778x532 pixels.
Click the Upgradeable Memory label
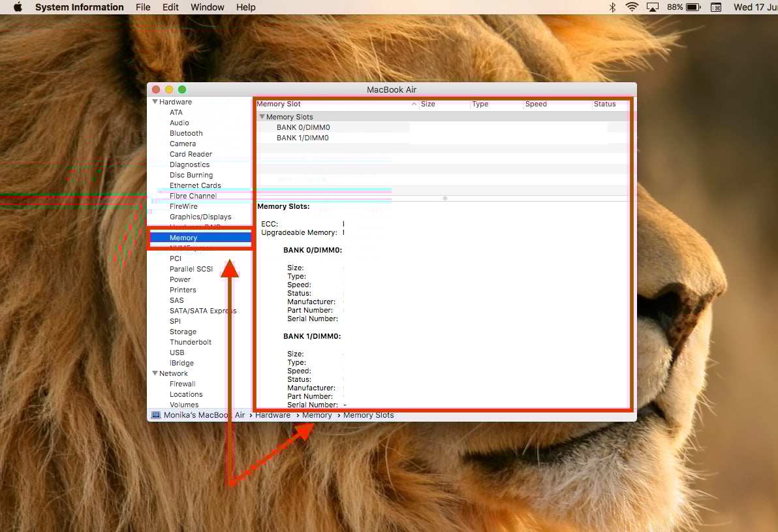299,232
